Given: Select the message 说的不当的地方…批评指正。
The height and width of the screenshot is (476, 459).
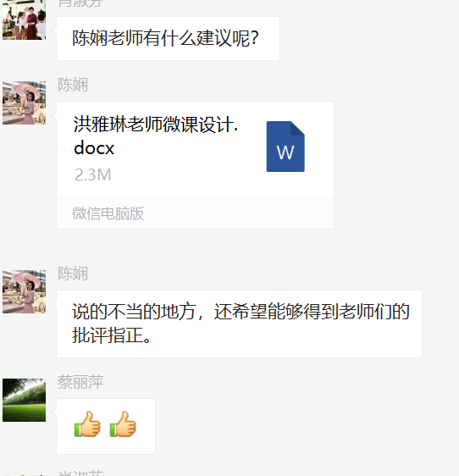Looking at the screenshot, I should tap(239, 324).
